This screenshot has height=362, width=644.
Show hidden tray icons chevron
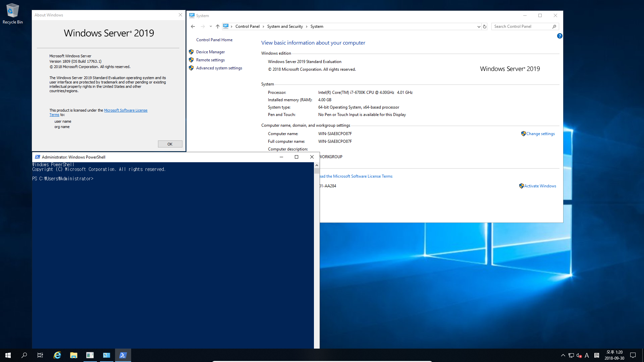coord(563,355)
